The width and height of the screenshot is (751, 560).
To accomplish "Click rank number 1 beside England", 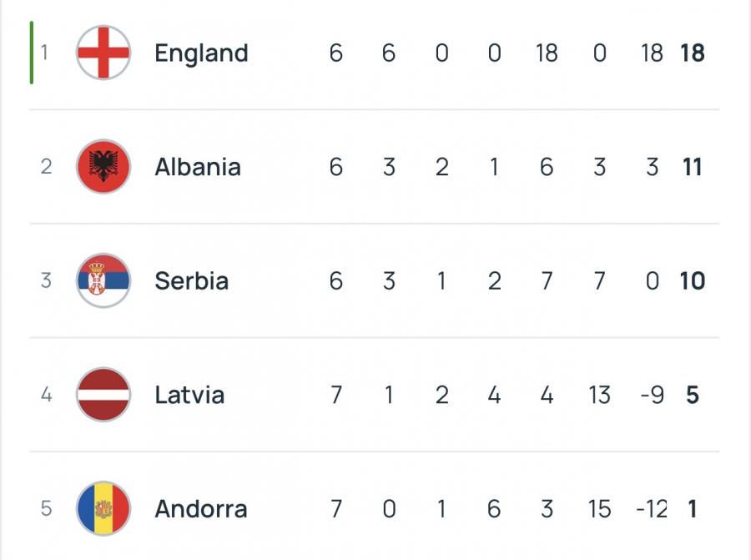I will pos(45,53).
